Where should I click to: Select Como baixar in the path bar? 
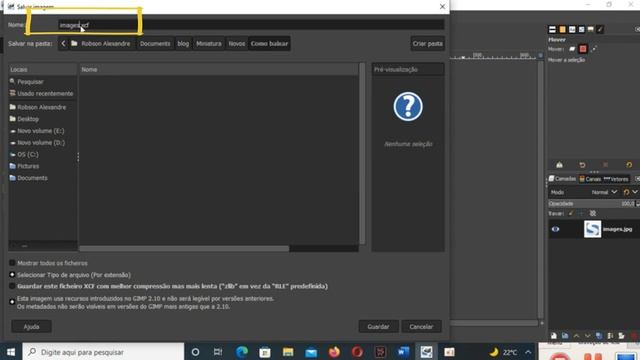pyautogui.click(x=269, y=43)
